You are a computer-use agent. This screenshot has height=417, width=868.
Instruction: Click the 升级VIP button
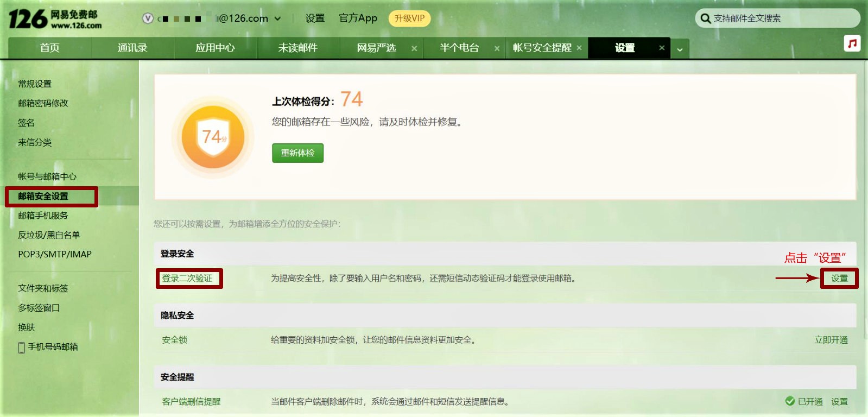pyautogui.click(x=409, y=18)
